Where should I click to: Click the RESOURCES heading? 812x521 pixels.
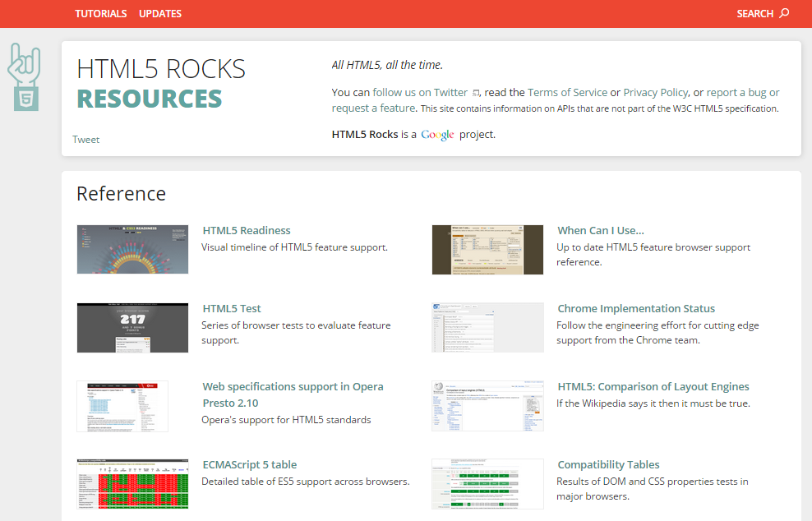tap(149, 99)
